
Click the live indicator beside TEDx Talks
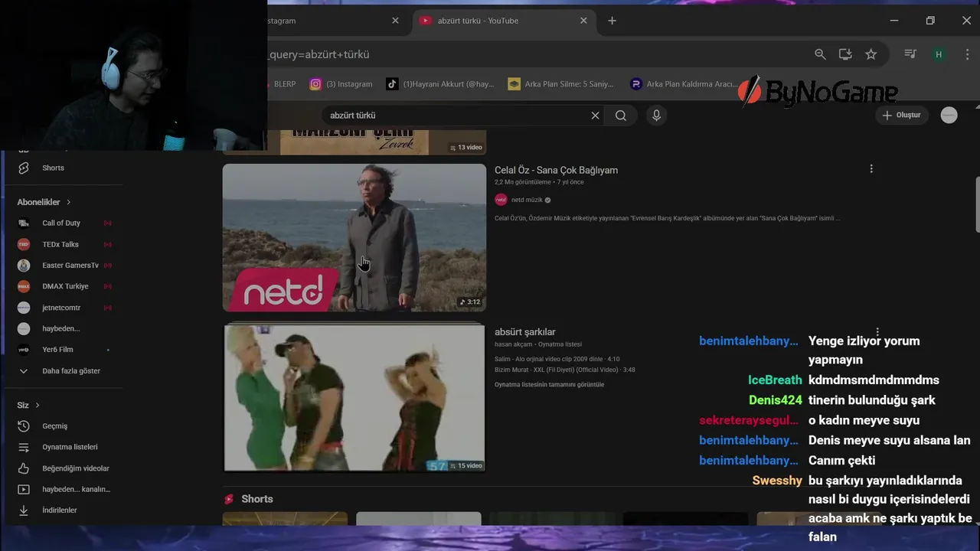pyautogui.click(x=108, y=244)
